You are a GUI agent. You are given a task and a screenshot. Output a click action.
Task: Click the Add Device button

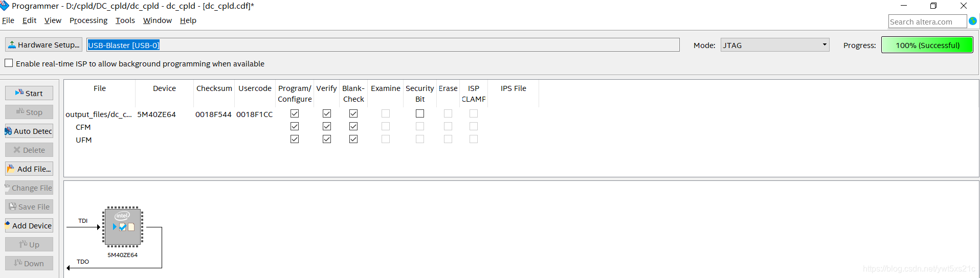(29, 225)
